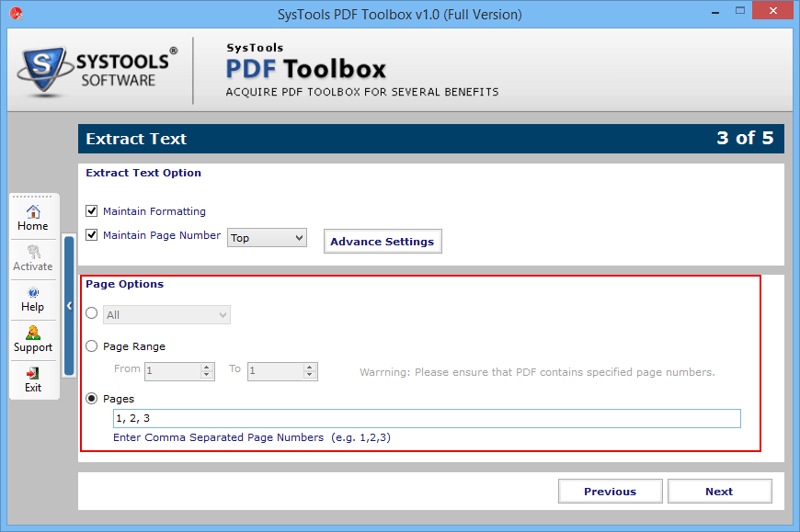The width and height of the screenshot is (800, 532).
Task: Open Support from the sidebar
Action: (33, 339)
